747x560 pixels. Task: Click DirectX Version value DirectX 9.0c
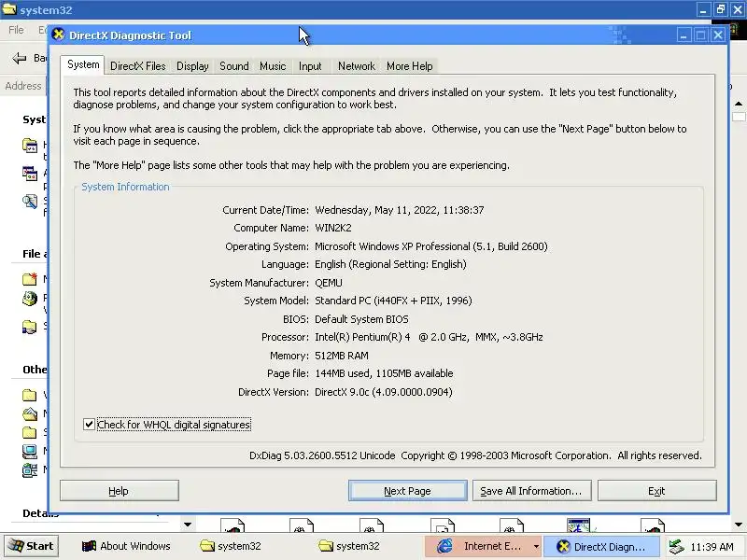click(384, 392)
